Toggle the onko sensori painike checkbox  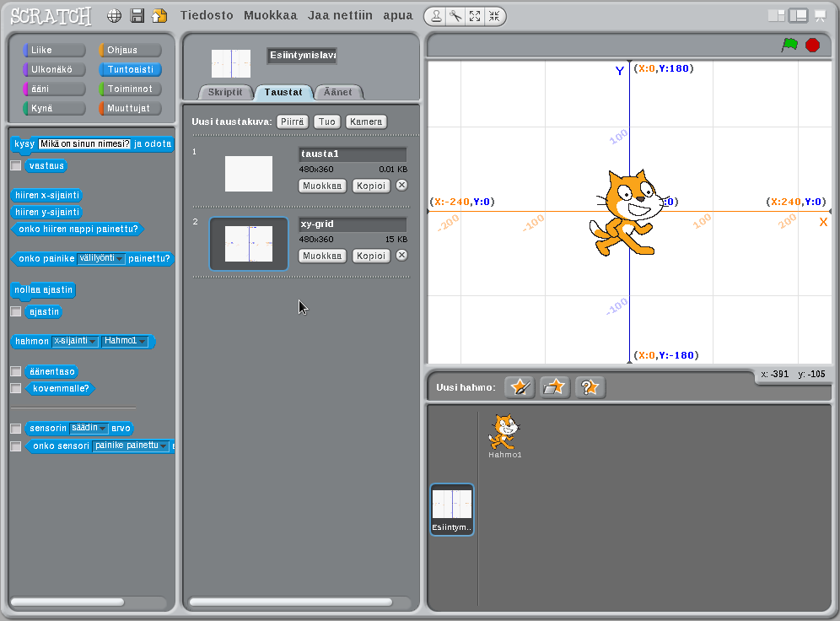[x=16, y=445]
